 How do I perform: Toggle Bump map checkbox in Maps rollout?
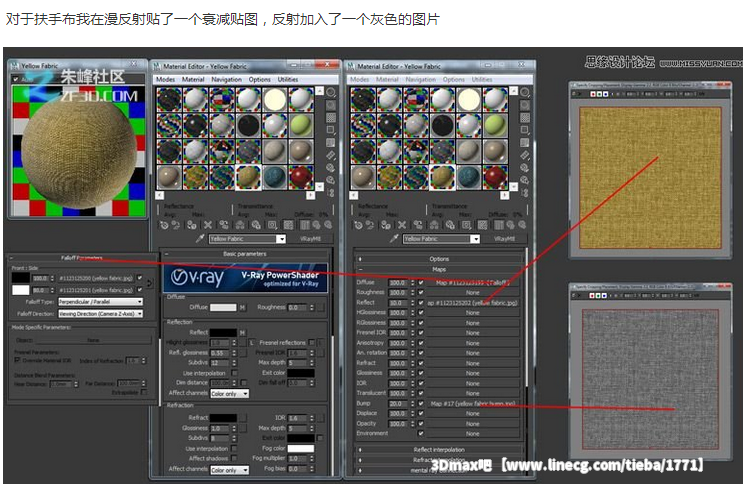coord(421,403)
